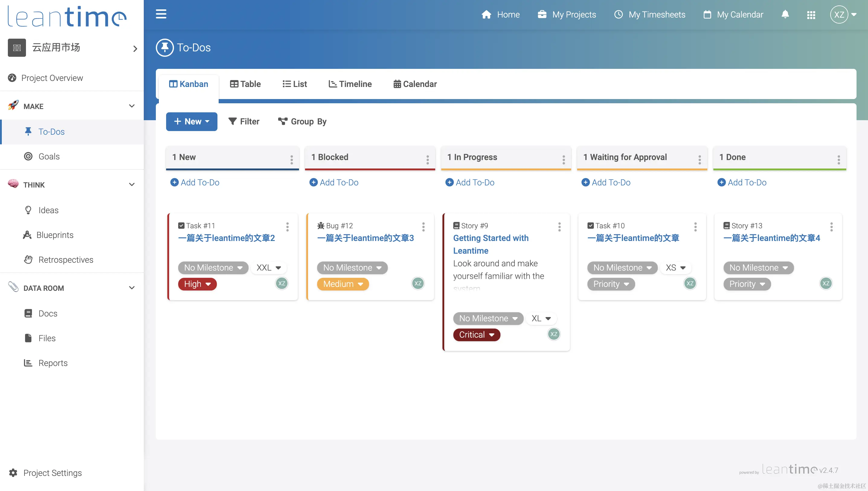Viewport: 868px width, 491px height.
Task: Open the XZ user profile menu
Action: pyautogui.click(x=843, y=14)
